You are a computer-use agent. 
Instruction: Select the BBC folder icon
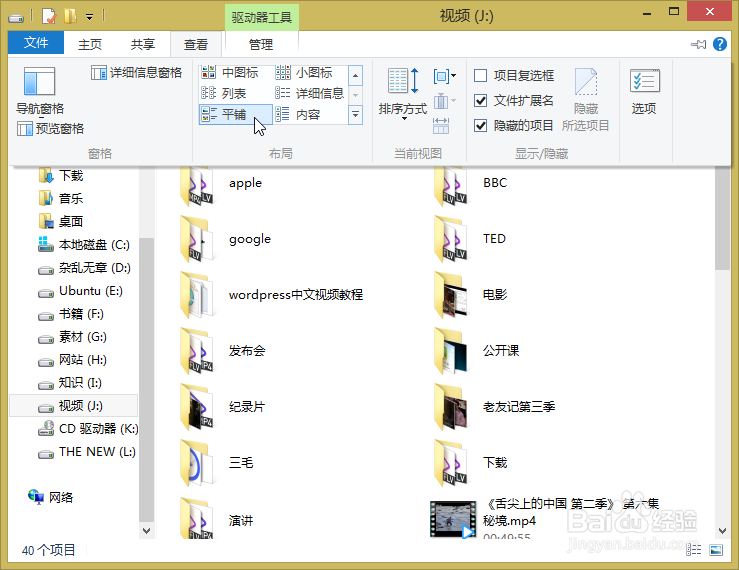click(451, 185)
